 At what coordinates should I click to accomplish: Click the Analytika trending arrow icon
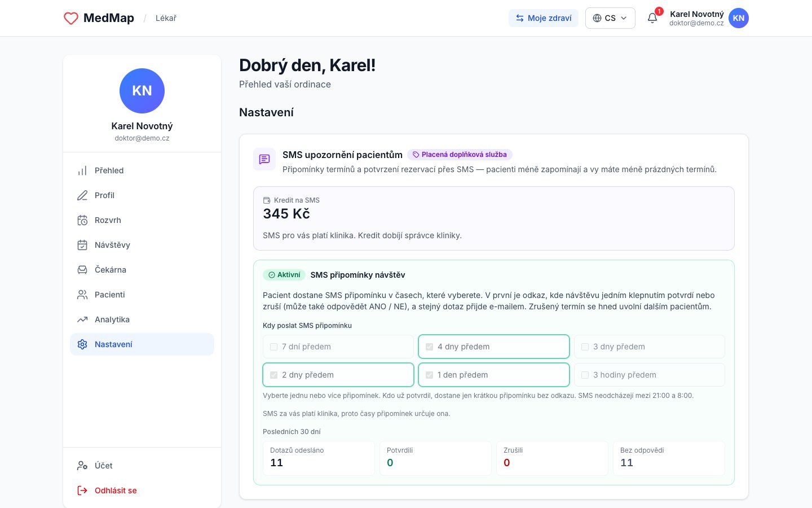click(82, 319)
